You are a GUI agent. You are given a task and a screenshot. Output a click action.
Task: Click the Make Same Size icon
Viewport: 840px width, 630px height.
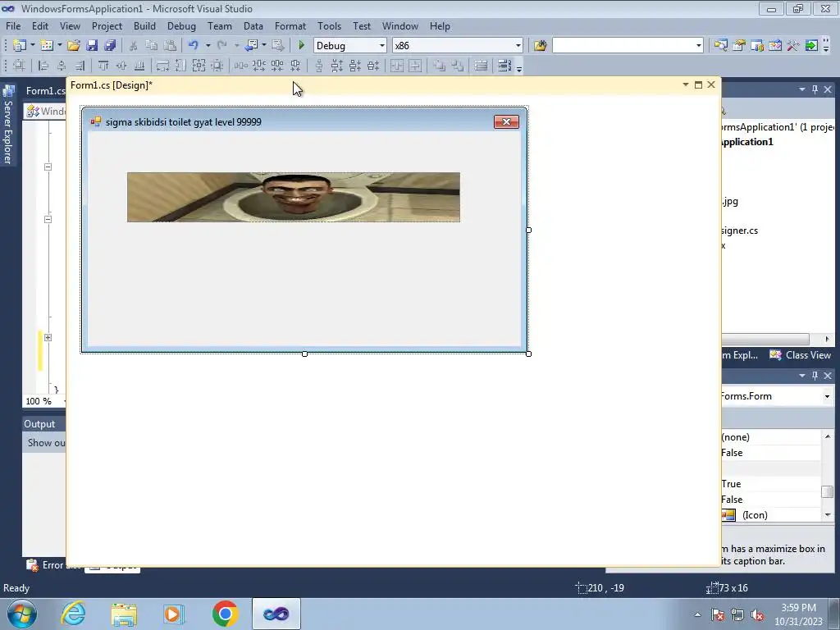pyautogui.click(x=199, y=66)
